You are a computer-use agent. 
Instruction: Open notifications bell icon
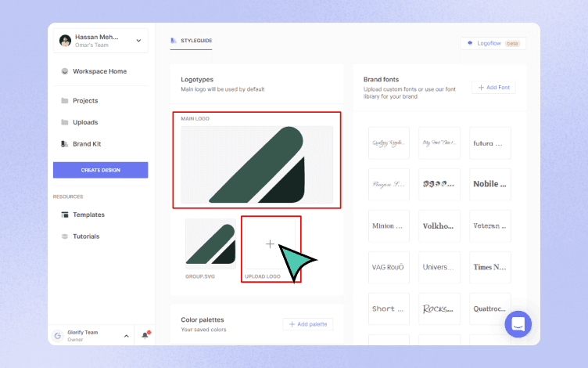145,335
